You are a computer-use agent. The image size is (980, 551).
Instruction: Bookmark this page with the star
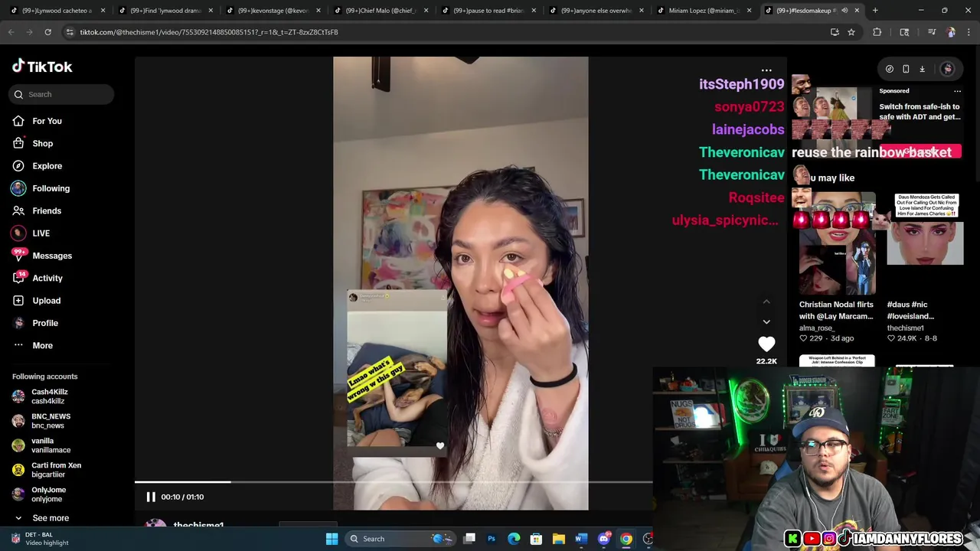(x=851, y=32)
